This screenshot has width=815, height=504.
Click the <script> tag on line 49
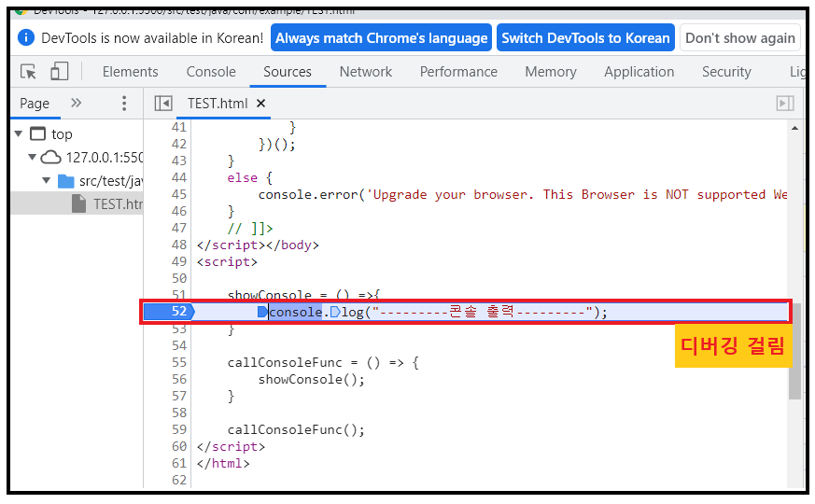coord(227,262)
